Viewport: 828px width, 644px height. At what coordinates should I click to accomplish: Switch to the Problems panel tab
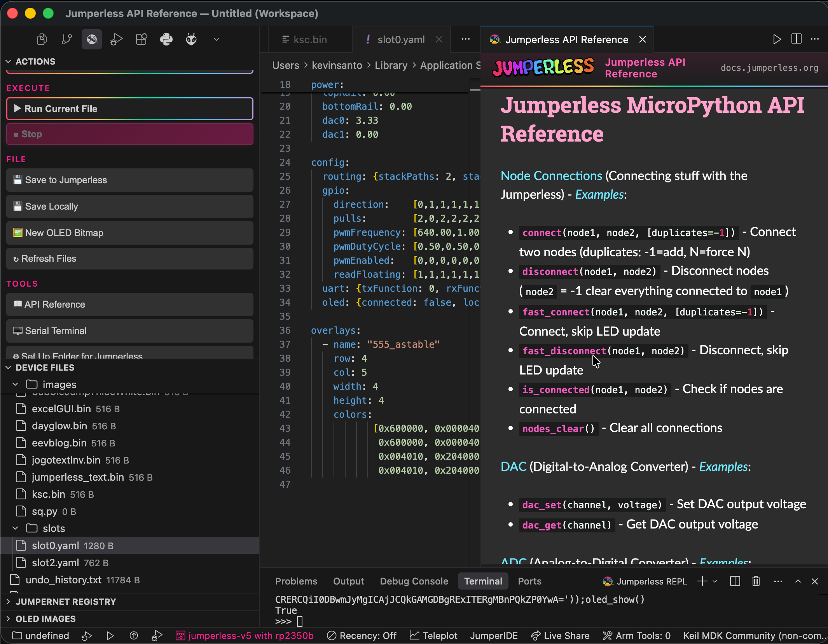pyautogui.click(x=296, y=581)
